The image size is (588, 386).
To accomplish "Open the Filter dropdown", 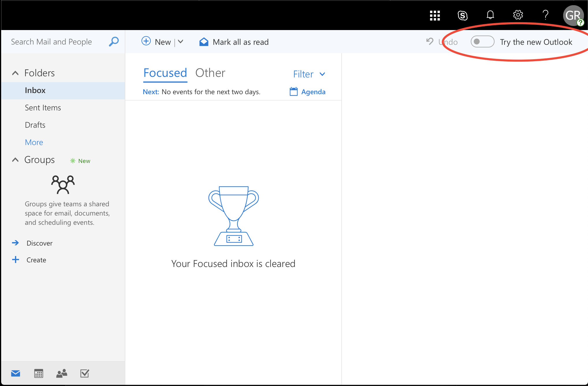I will 309,74.
